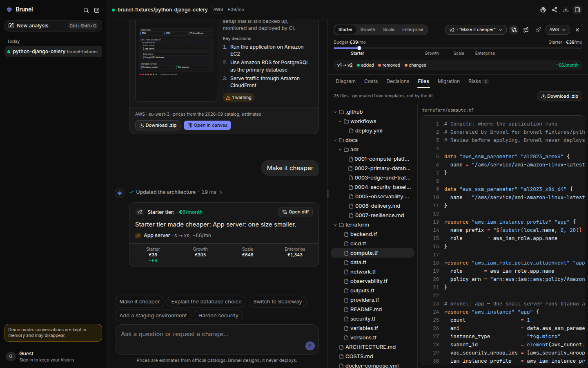This screenshot has height=368, width=588.
Task: Close the canvas panel with the X
Action: 577,30
